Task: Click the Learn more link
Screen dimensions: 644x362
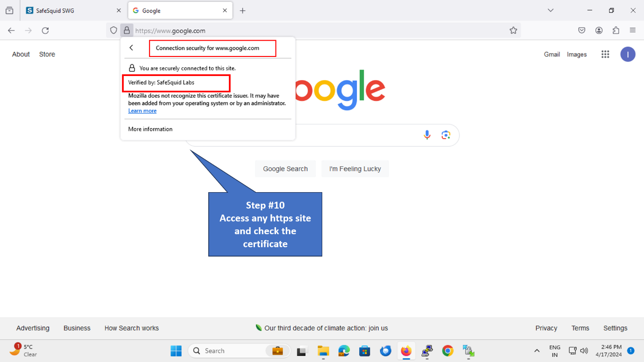Action: tap(142, 111)
